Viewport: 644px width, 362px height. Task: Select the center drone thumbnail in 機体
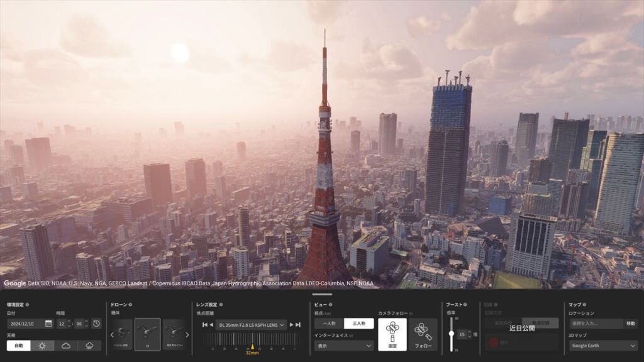point(148,334)
